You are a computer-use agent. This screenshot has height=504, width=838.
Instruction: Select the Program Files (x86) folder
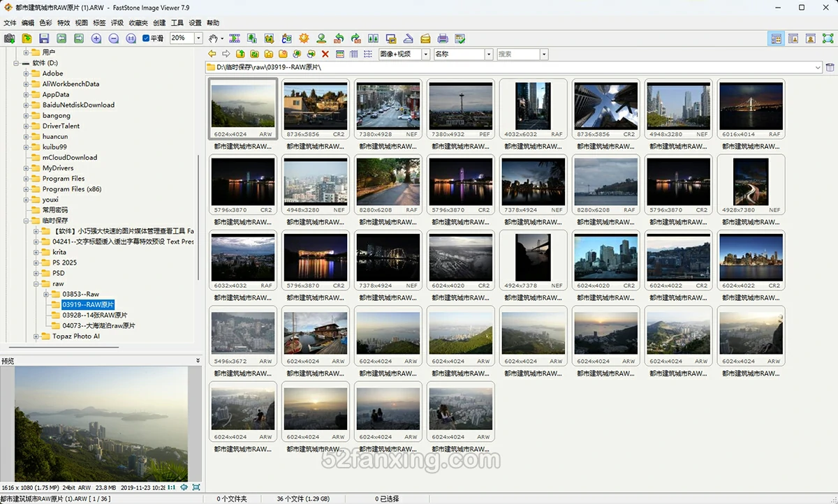point(72,189)
